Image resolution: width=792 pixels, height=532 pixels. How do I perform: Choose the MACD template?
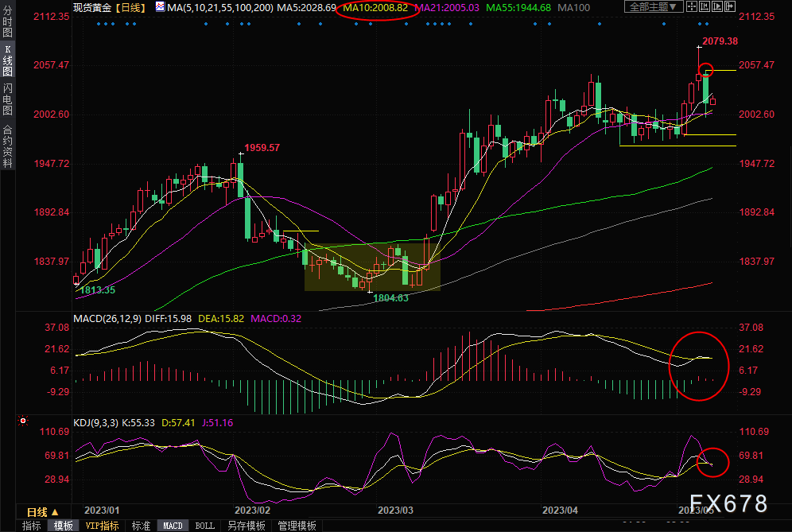[x=173, y=526]
